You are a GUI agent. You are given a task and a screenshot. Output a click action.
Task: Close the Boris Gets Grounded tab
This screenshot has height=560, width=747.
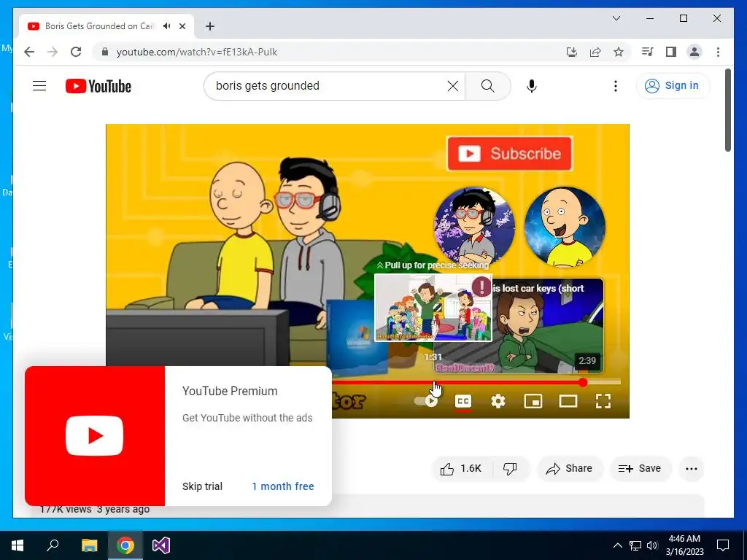(x=182, y=26)
